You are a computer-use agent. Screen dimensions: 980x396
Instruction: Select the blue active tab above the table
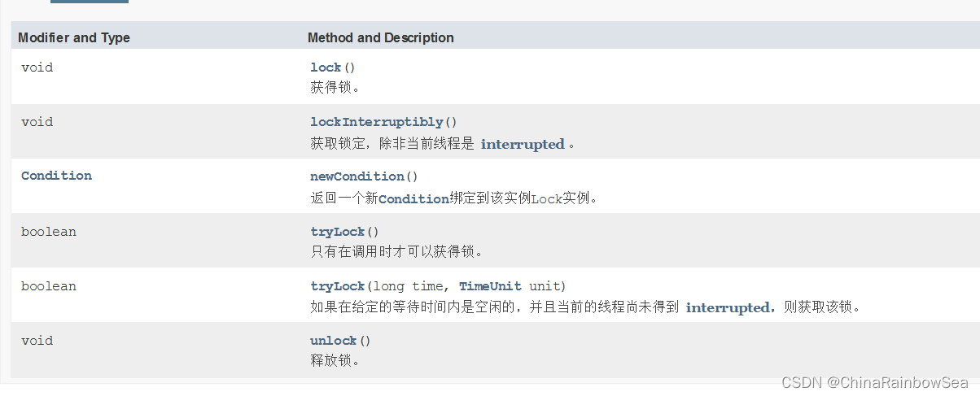pos(90,2)
